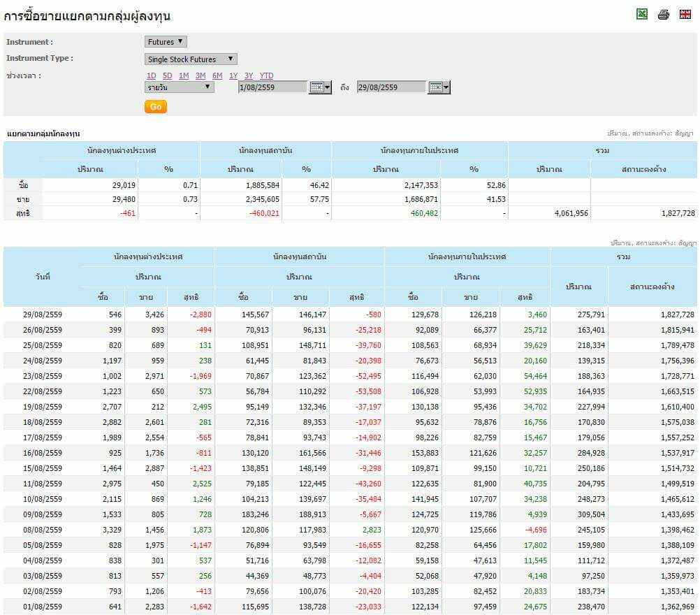The image size is (700, 615).
Task: Switch language using the UK flag
Action: [685, 14]
